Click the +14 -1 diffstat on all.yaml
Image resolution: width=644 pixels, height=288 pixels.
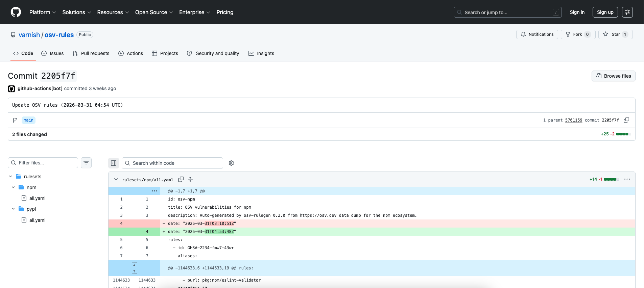[x=604, y=179]
